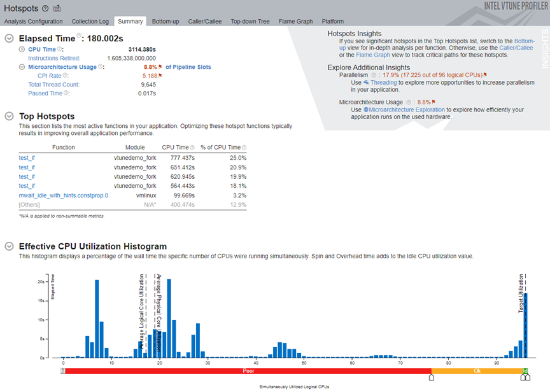Click the help icon next to Parallelism
Screen dimensions: 550x392
(374, 74)
